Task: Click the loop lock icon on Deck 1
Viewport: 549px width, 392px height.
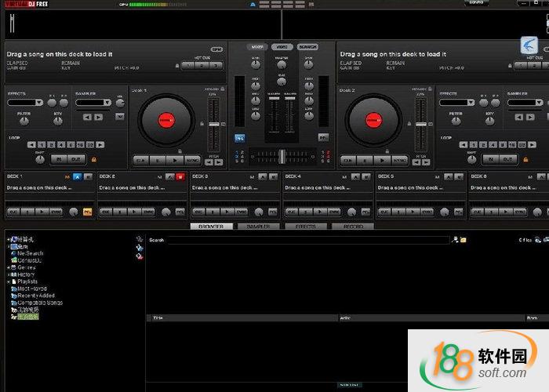Action: 94,159
